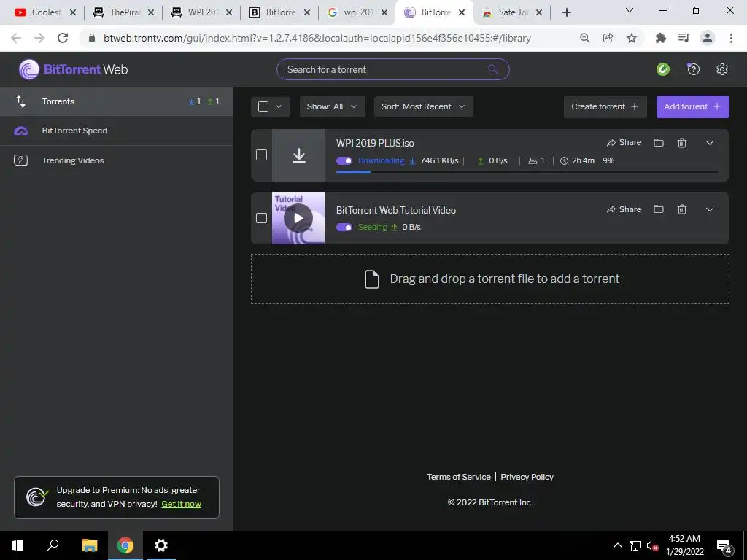Delete the WPI 2019 PLUS.iso torrent
Viewport: 747px width, 560px height.
(x=682, y=142)
